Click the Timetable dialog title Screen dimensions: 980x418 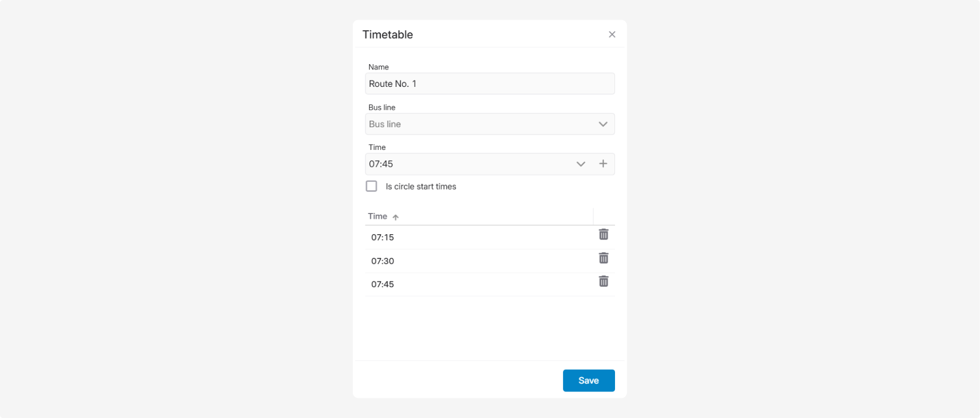click(x=388, y=34)
